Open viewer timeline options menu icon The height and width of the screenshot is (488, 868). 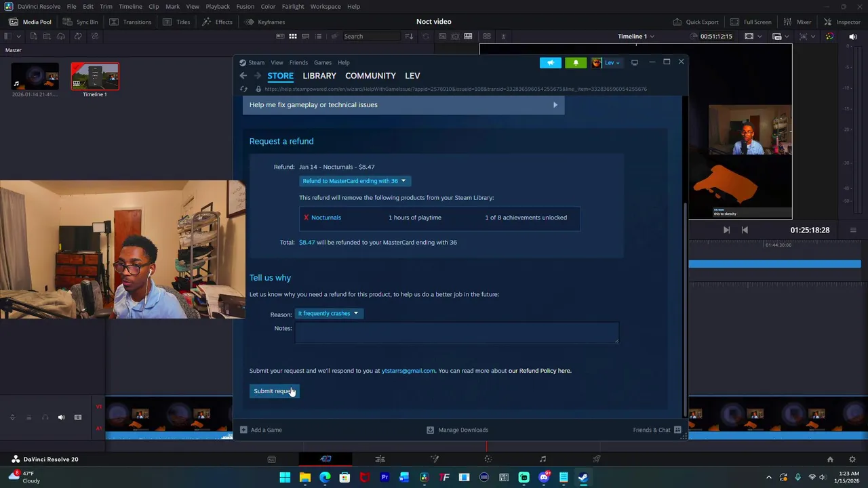pyautogui.click(x=853, y=230)
